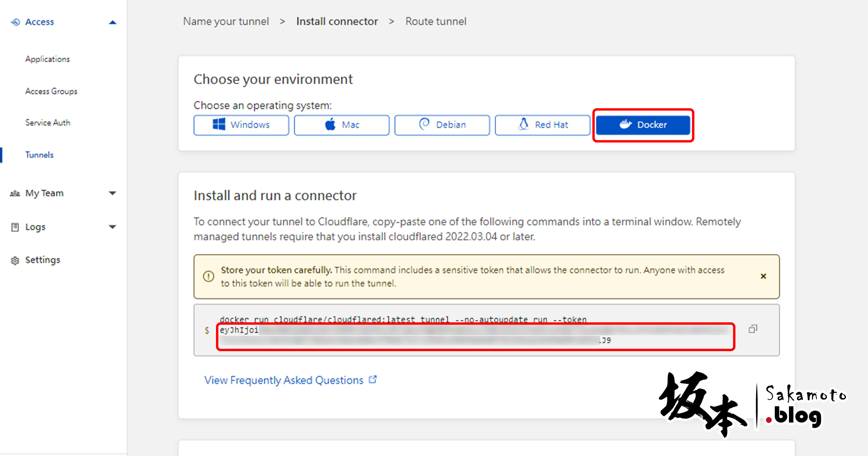868x456 pixels.
Task: Open Applications in the sidebar
Action: 47,59
